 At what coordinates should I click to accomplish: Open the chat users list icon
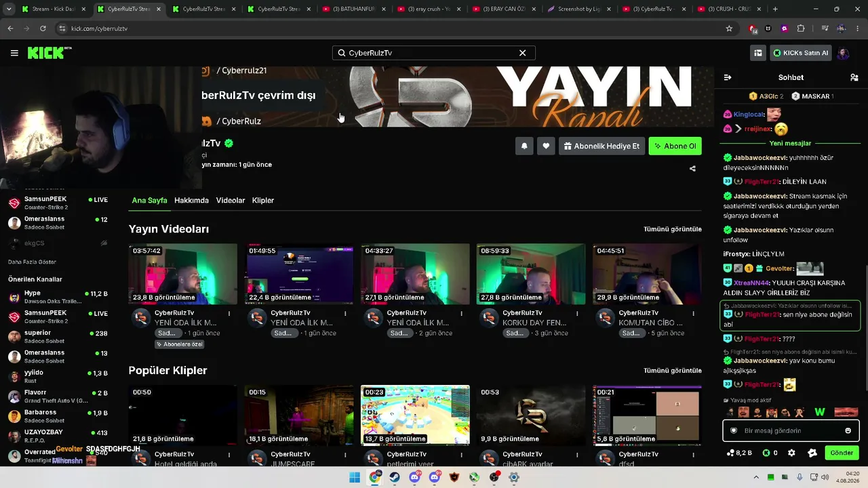coord(854,77)
